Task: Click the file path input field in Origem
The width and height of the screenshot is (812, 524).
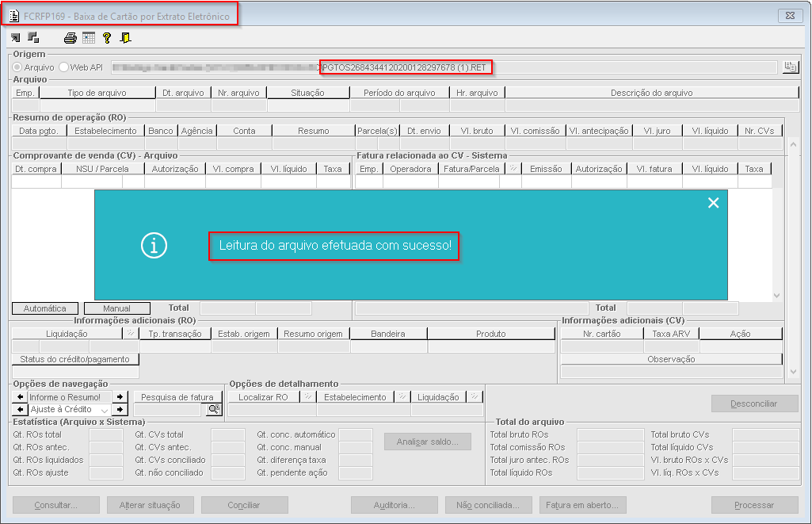Action: [x=444, y=67]
